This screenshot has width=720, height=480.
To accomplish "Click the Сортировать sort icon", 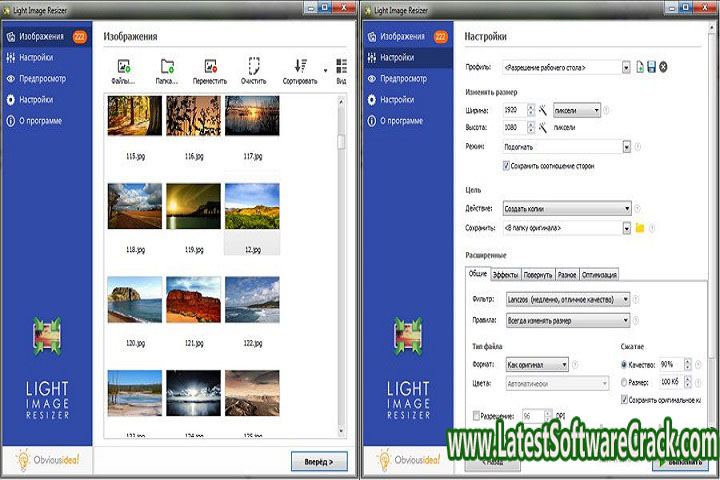I will click(x=299, y=67).
